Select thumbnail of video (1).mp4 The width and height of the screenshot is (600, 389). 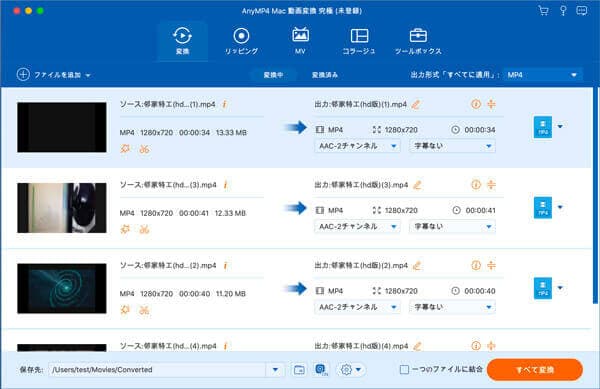[62, 127]
